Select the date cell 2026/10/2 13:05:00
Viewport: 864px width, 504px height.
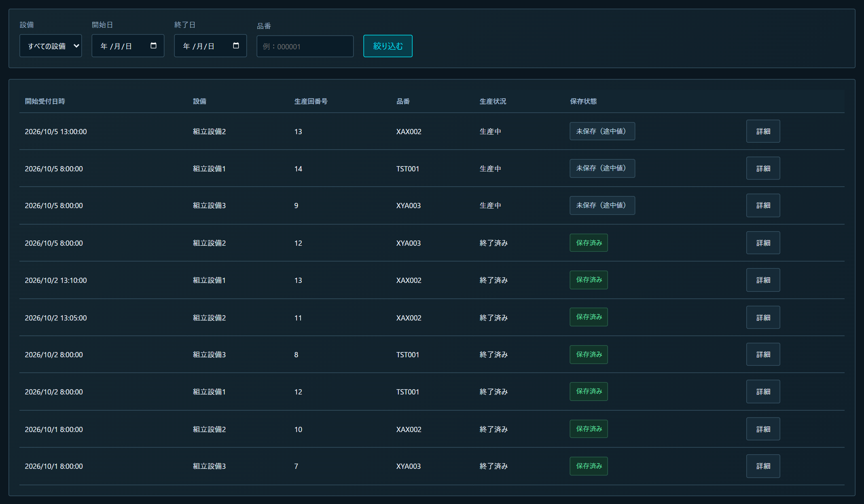pos(56,318)
